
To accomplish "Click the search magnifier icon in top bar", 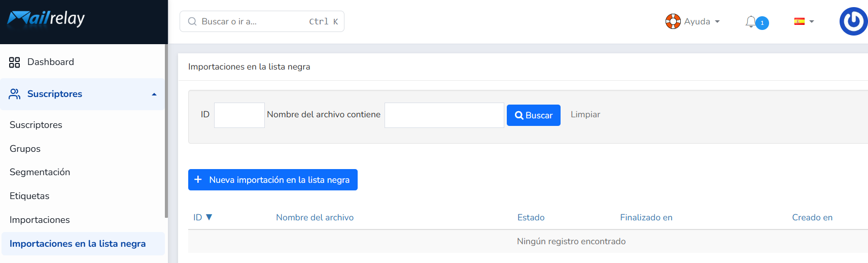I will tap(192, 21).
